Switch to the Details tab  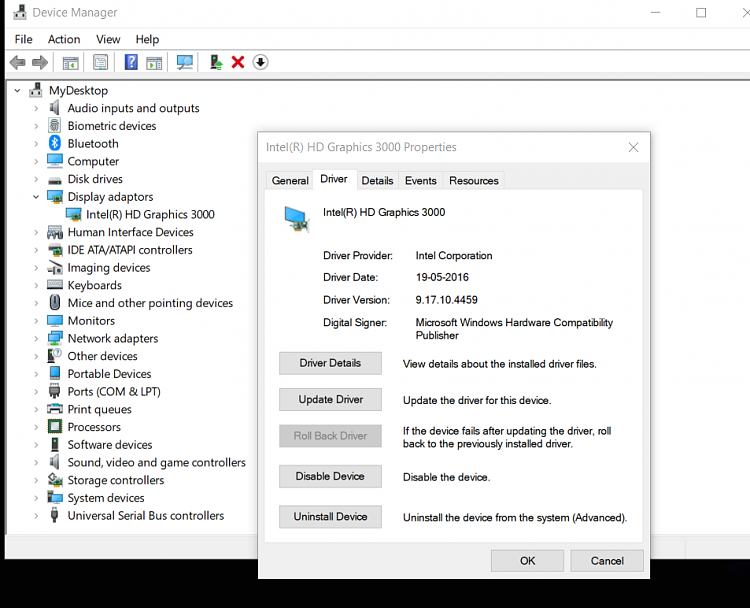tap(377, 180)
